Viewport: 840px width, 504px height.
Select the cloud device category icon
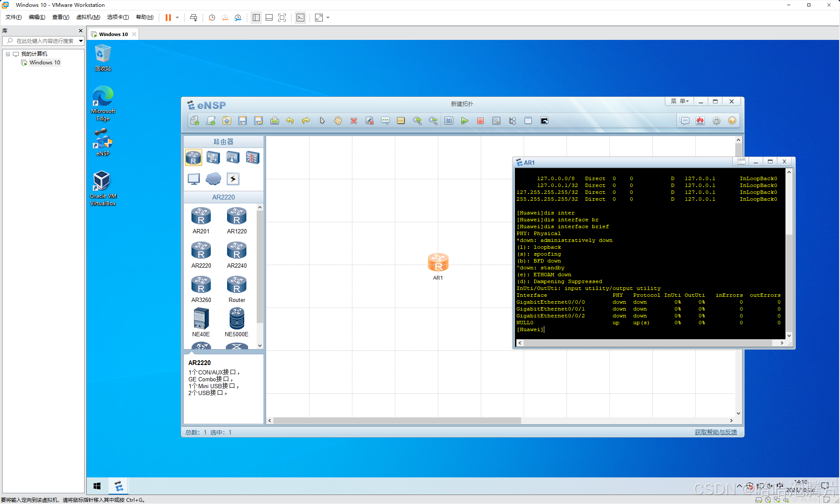213,179
